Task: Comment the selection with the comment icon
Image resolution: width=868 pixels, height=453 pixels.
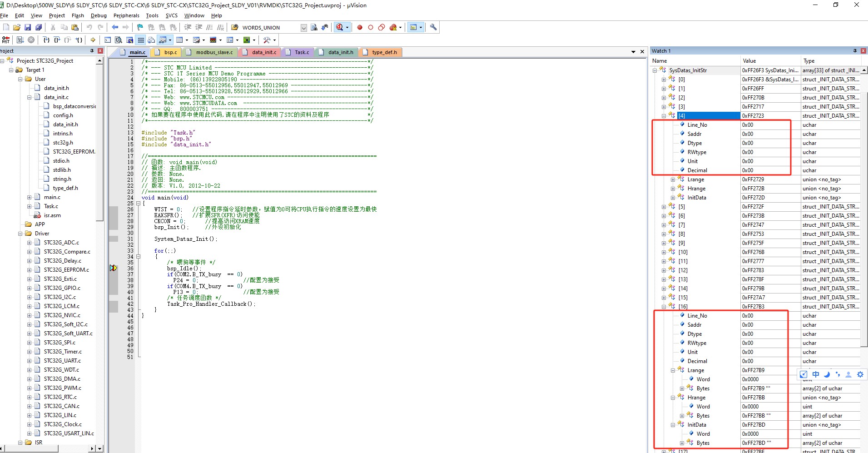Action: point(209,27)
